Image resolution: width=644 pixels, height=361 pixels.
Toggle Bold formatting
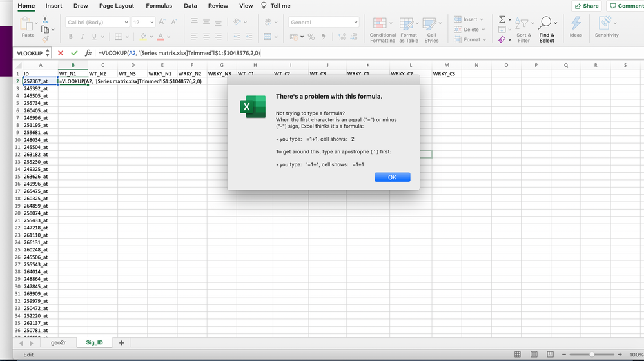[71, 37]
